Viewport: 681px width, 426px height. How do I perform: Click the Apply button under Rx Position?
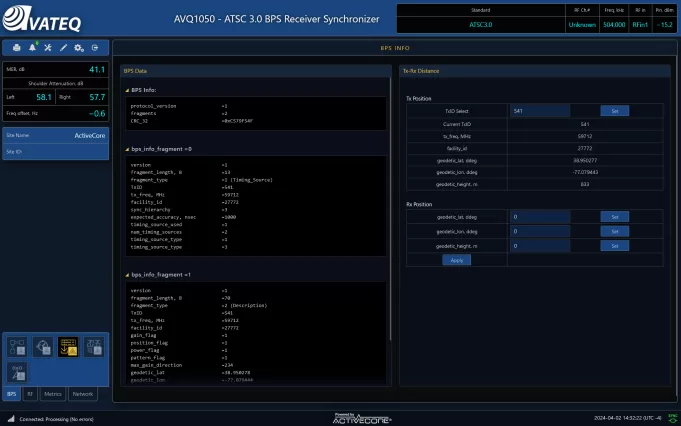[x=456, y=260]
